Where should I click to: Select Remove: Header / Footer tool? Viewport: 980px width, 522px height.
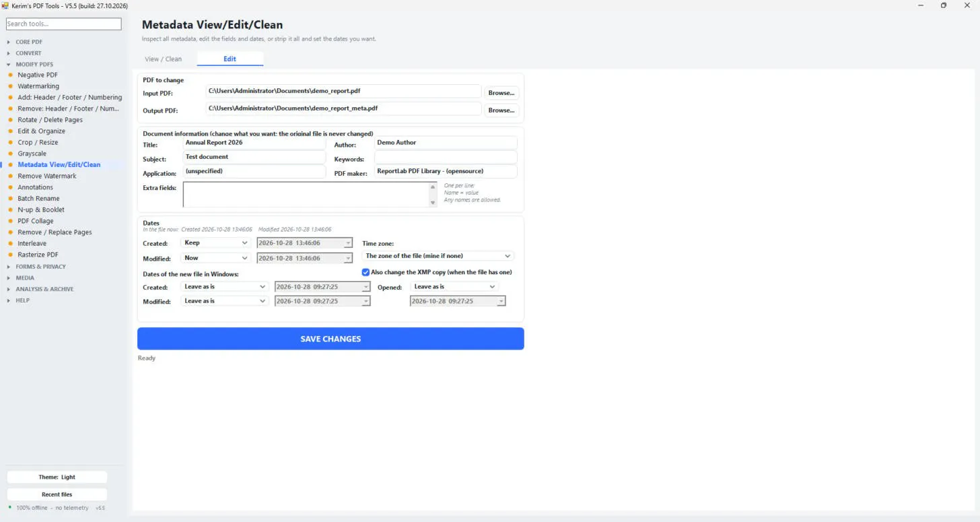(69, 108)
